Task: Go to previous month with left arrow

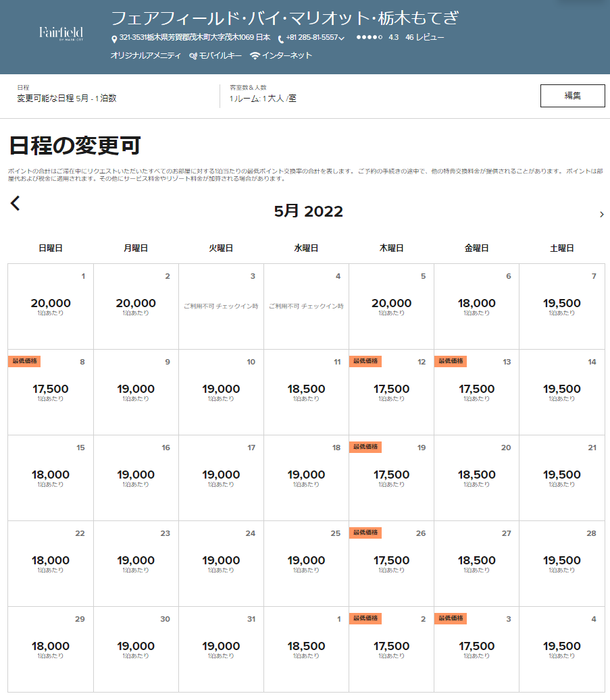Action: (16, 203)
